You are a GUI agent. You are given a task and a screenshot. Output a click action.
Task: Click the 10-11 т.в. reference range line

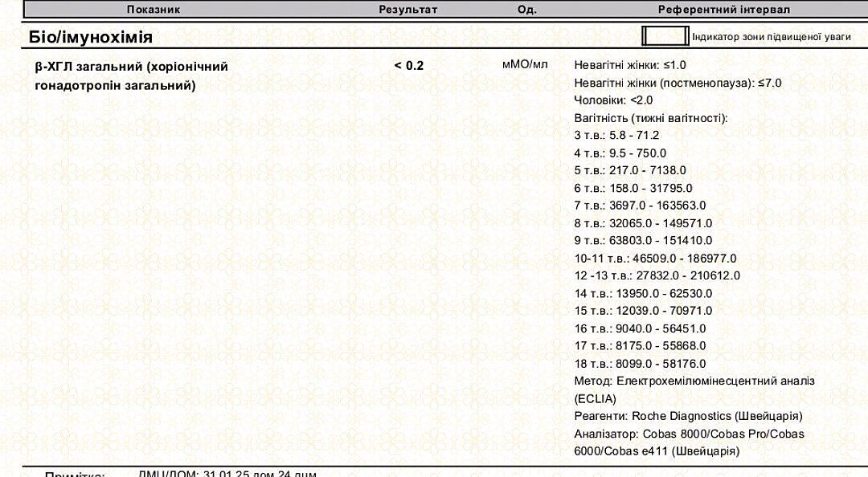coord(655,259)
